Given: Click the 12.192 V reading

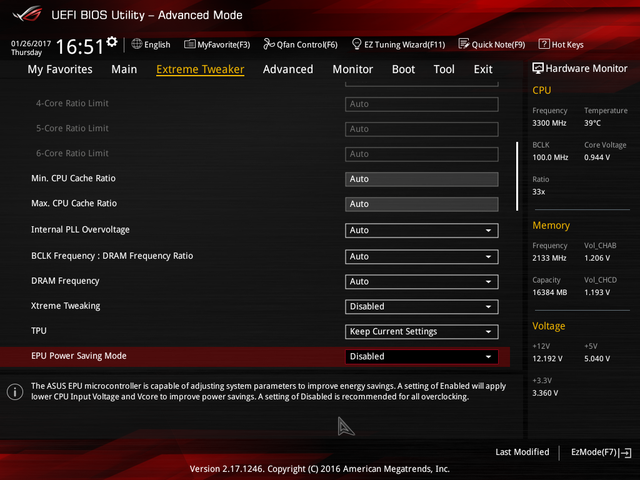Looking at the screenshot, I should [547, 359].
